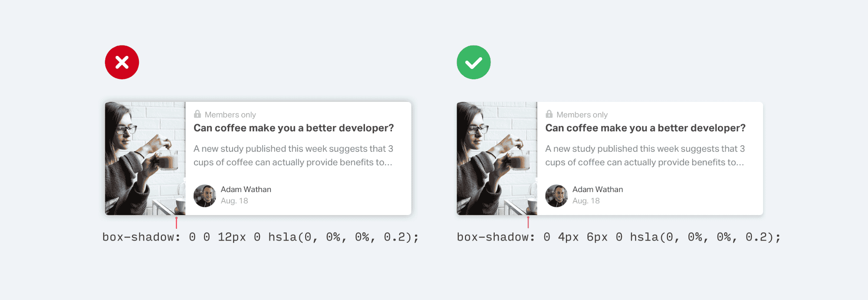Screen dimensions: 868x300
Task: Click the 'Aug. 18' date in the green-check card
Action: click(x=586, y=201)
